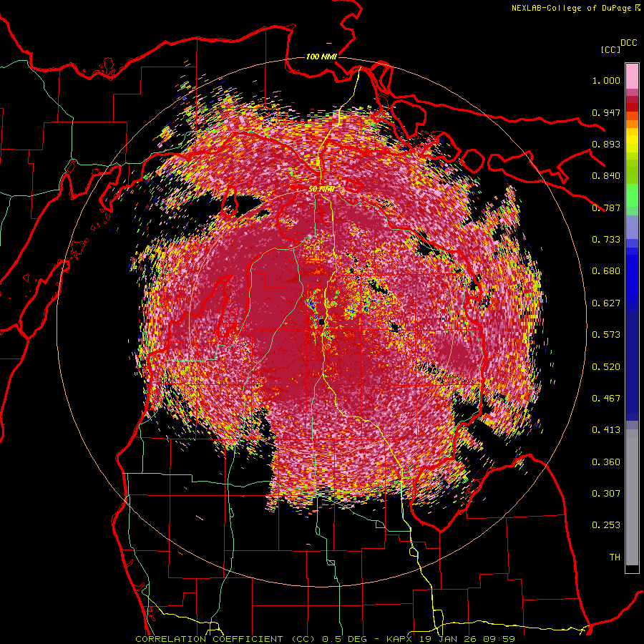644x644 pixels.
Task: Click the 0.627 color scale value
Action: click(x=606, y=303)
